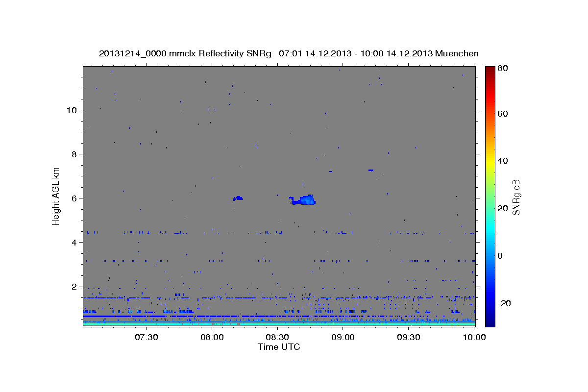This screenshot has height=392, width=588.
Task: Click the 07:30 time tick label
Action: point(146,338)
